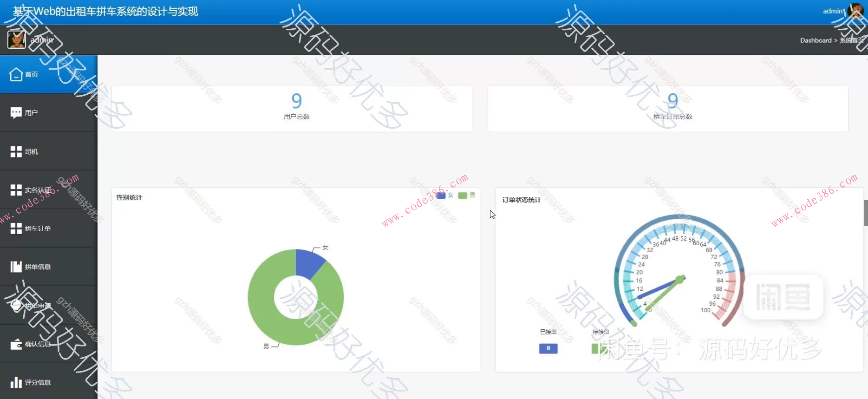Toggle the 女 legend in gender chart

[x=444, y=195]
